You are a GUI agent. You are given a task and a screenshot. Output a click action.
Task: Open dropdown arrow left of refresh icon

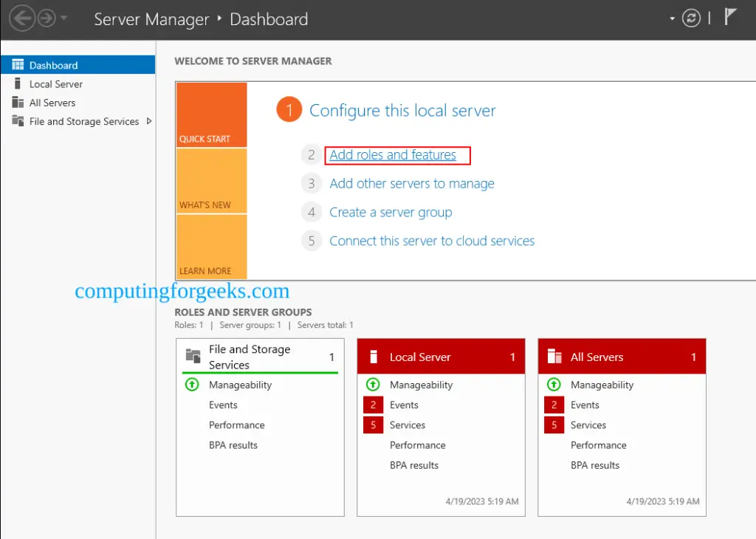(672, 18)
